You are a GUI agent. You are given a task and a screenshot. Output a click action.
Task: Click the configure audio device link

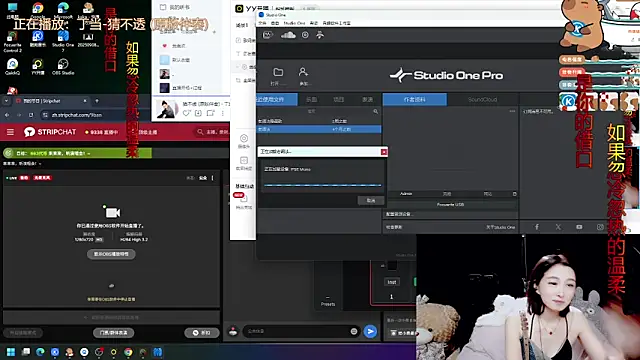click(x=399, y=214)
